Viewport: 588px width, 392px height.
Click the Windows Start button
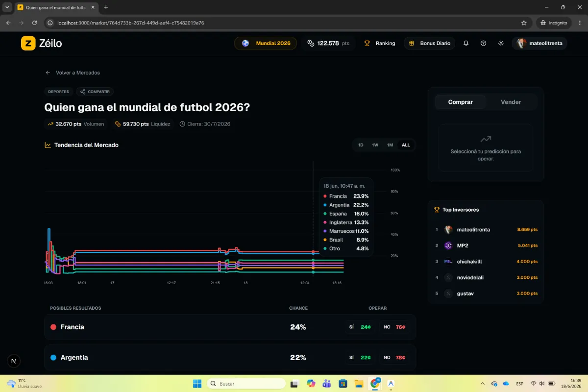tap(197, 383)
